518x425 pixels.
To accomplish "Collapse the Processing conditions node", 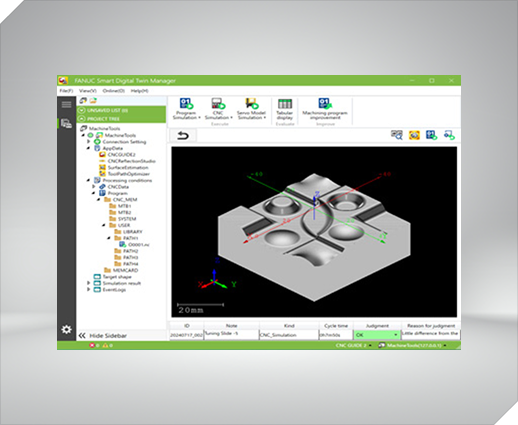I will pyautogui.click(x=88, y=180).
